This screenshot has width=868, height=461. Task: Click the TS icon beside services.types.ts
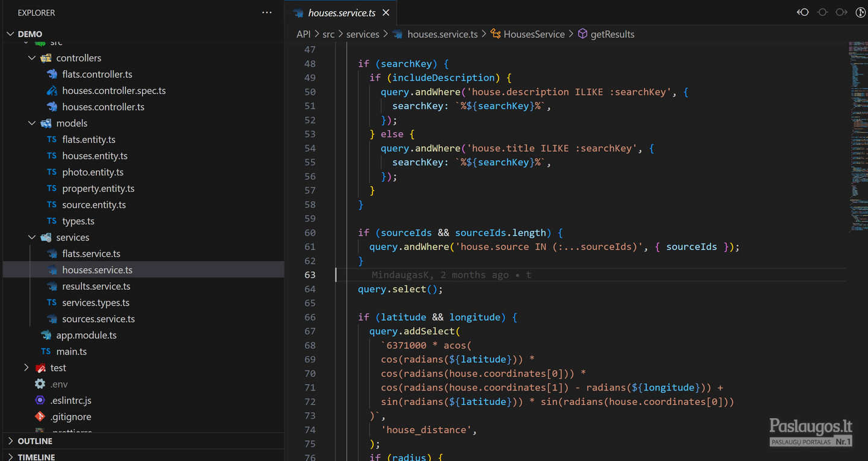[x=52, y=303]
